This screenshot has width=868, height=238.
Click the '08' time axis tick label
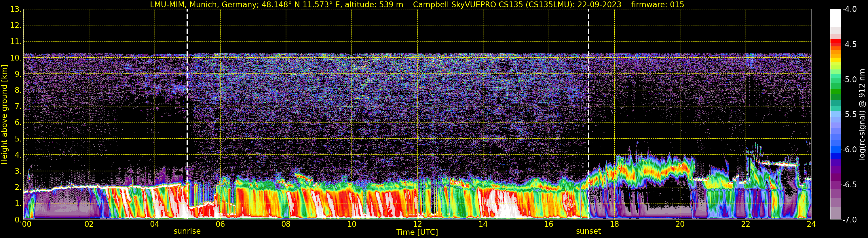pyautogui.click(x=286, y=224)
